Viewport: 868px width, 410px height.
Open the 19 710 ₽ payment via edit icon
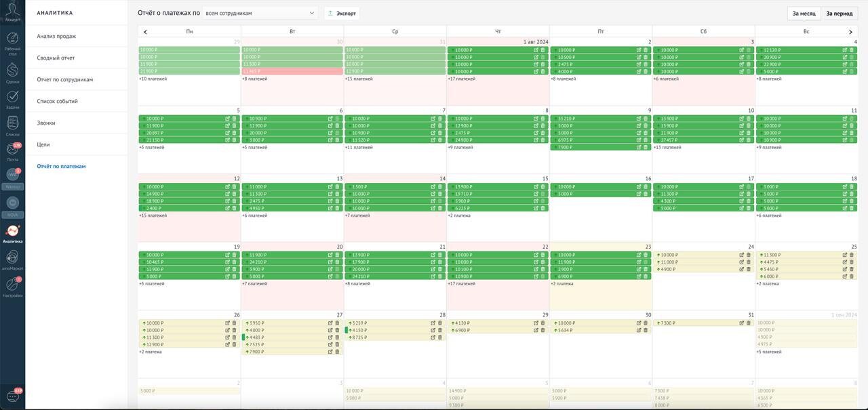536,194
